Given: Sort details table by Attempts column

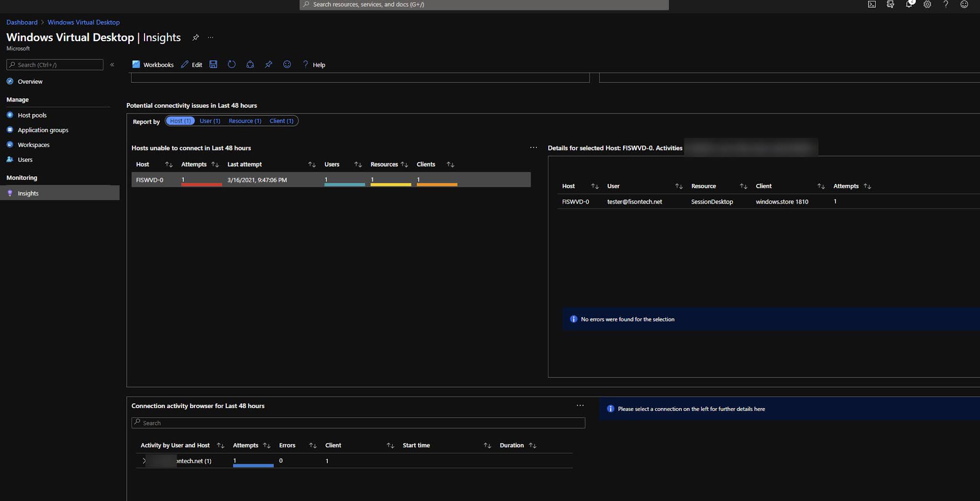Looking at the screenshot, I should click(x=867, y=186).
